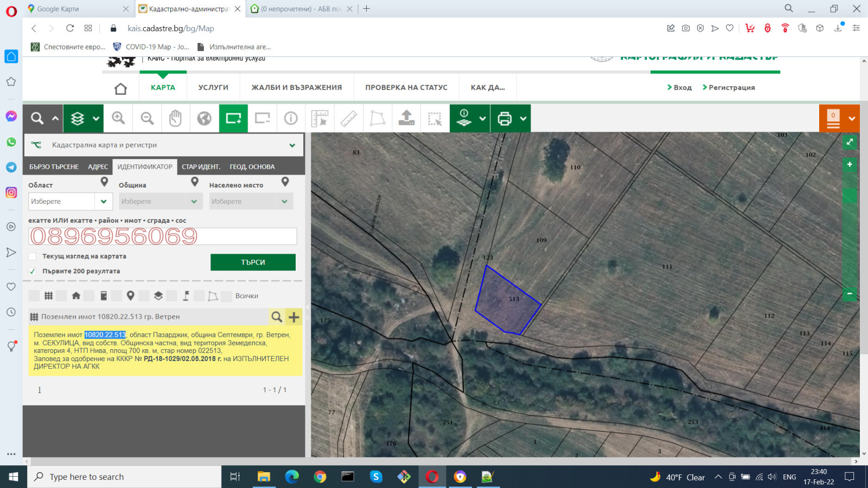The height and width of the screenshot is (488, 868).
Task: Toggle the land parcel grid filter checkbox
Action: point(34,296)
